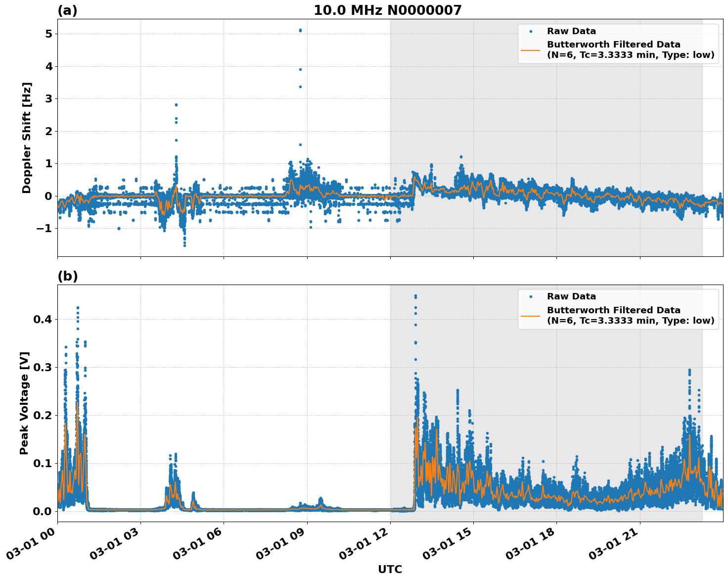Click the "UTC" x-axis label
This screenshot has width=728, height=580.
click(390, 569)
